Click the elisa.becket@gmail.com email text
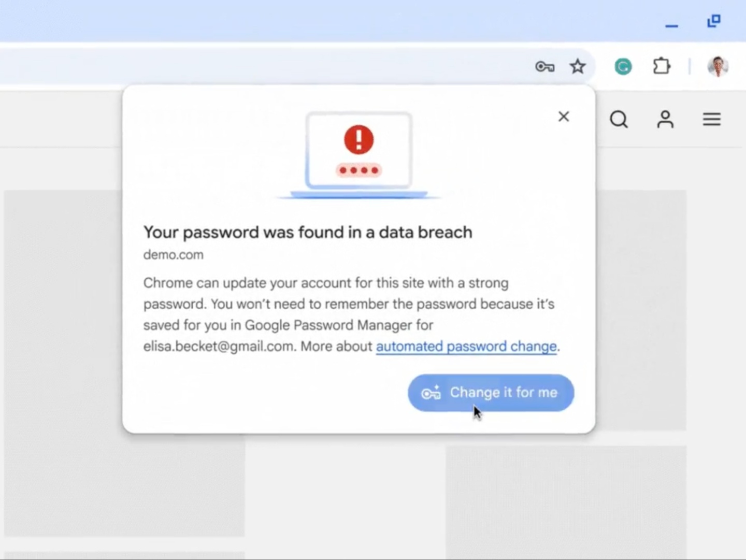 (218, 346)
